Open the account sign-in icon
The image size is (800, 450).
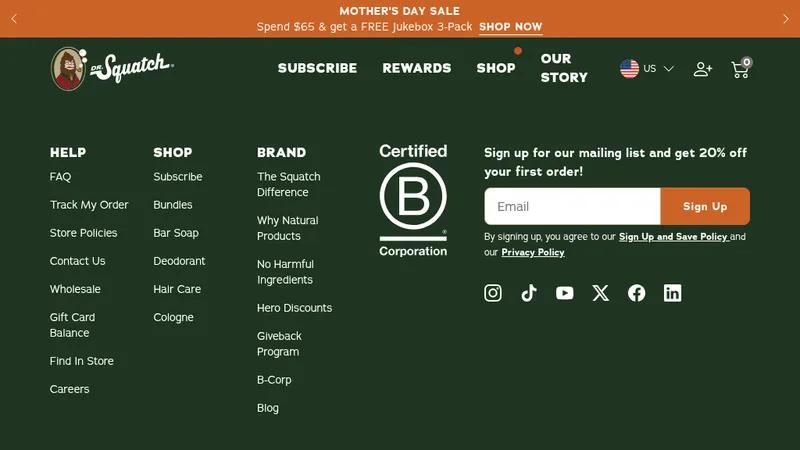click(x=703, y=69)
